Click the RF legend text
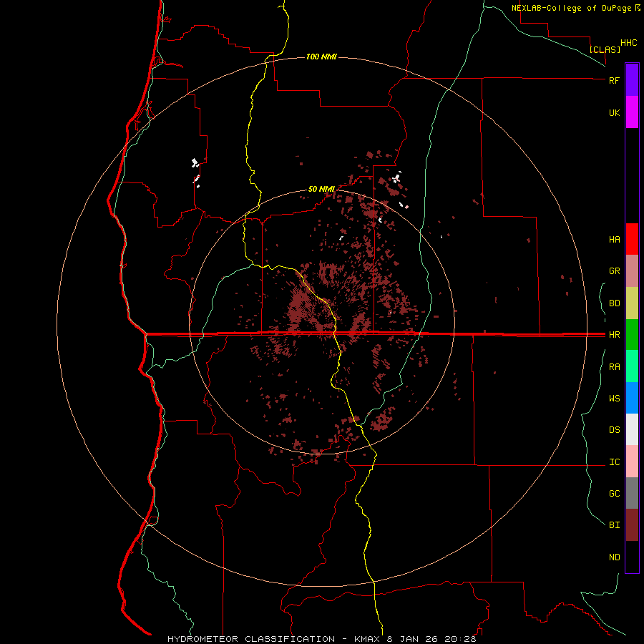Image resolution: width=644 pixels, height=644 pixels. [x=614, y=80]
